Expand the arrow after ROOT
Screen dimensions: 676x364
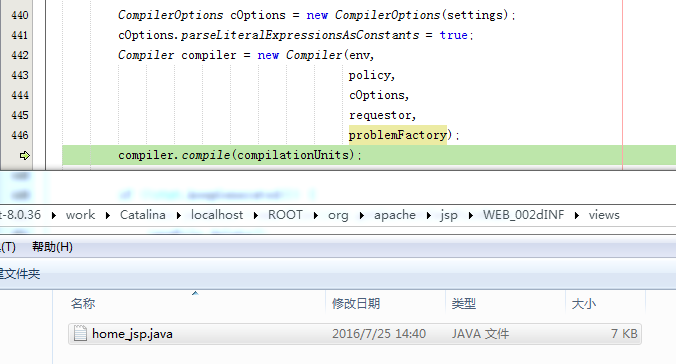click(x=316, y=215)
